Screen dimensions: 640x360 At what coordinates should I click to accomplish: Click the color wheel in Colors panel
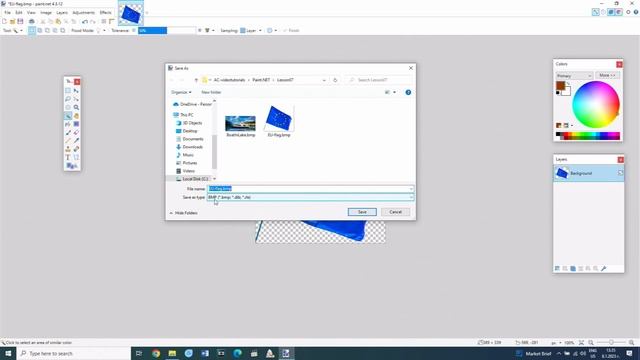[x=596, y=104]
